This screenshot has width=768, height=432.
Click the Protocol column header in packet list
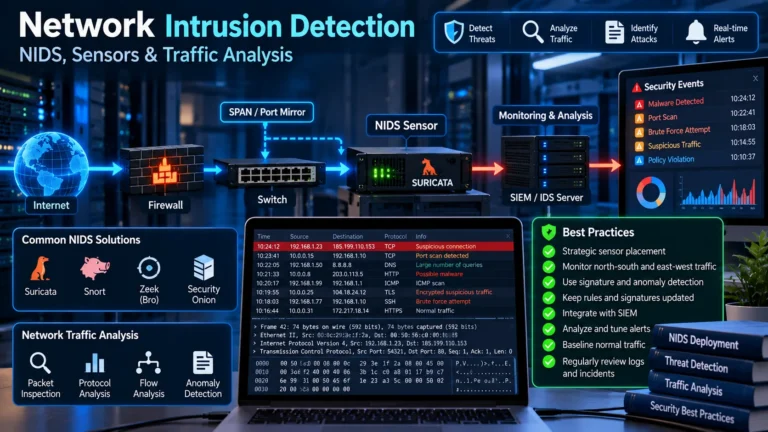pyautogui.click(x=395, y=237)
